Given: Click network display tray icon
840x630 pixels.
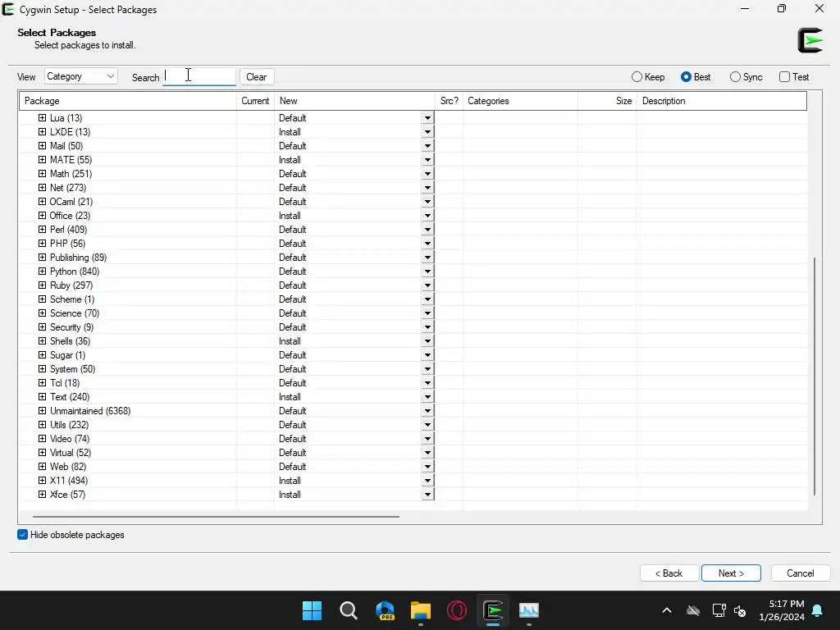Looking at the screenshot, I should tap(719, 610).
